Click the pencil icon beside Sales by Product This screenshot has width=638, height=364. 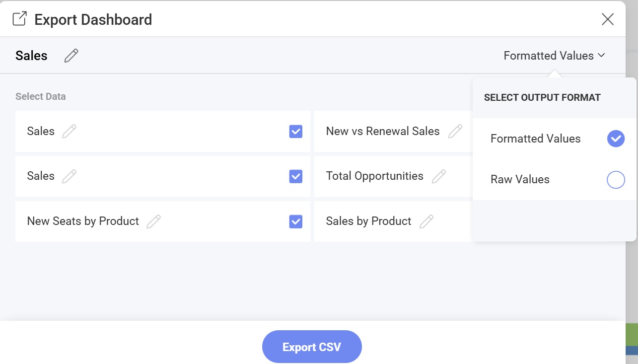[x=426, y=221]
